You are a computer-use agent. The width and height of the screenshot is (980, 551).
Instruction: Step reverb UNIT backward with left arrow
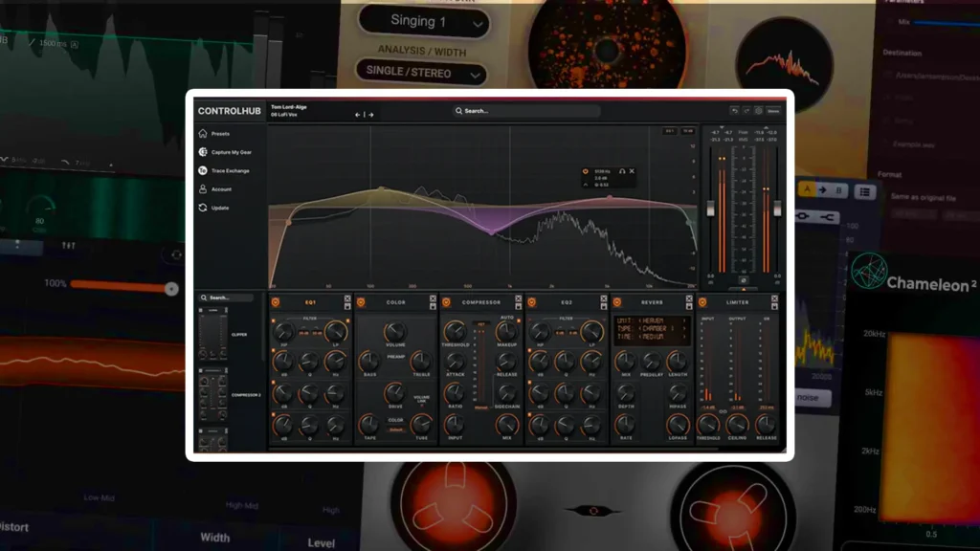coord(640,320)
